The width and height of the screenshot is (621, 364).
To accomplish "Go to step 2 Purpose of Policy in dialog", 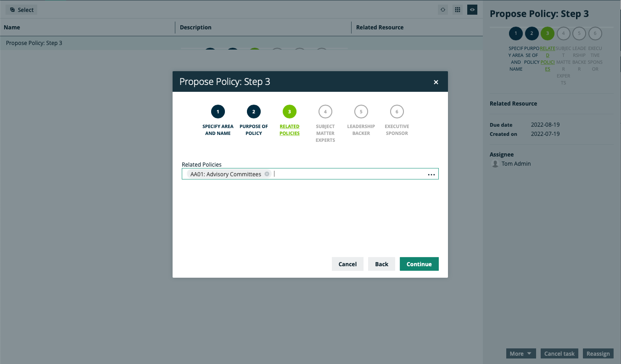I will (x=254, y=112).
